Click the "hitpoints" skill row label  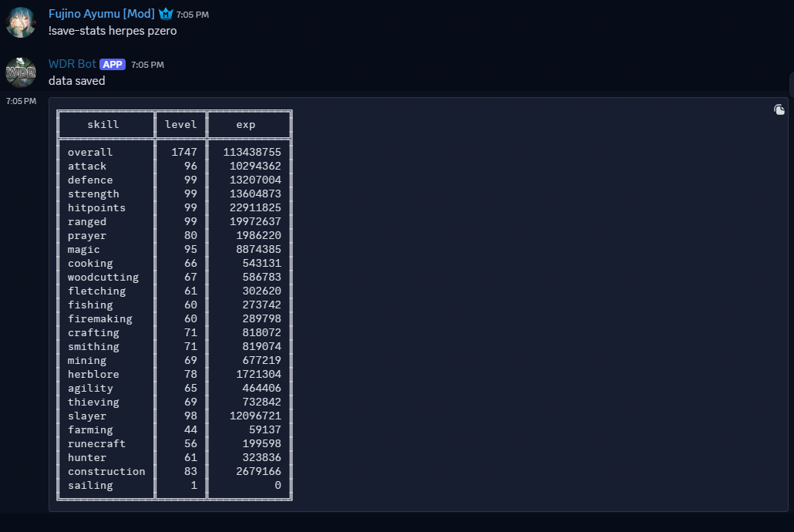click(x=96, y=207)
